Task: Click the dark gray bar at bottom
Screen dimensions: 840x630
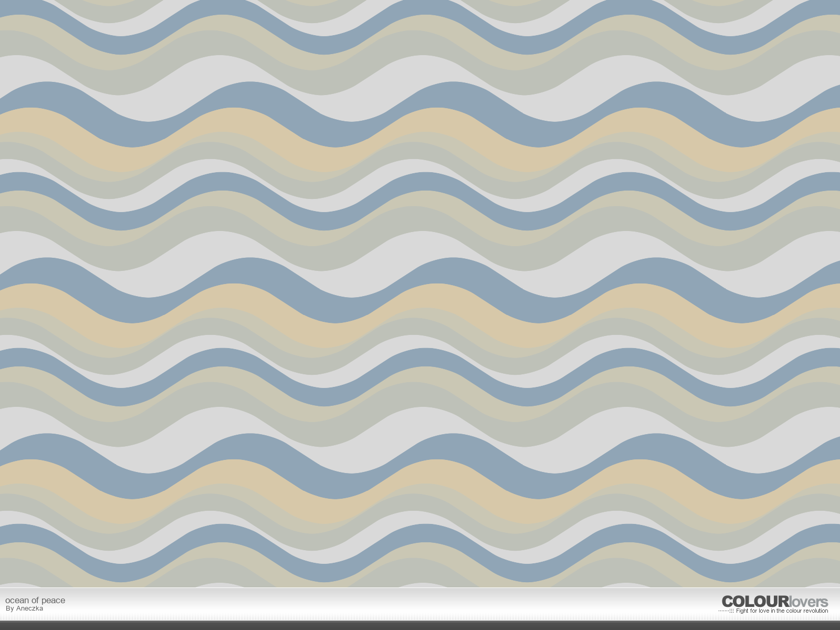Action: pos(420,625)
